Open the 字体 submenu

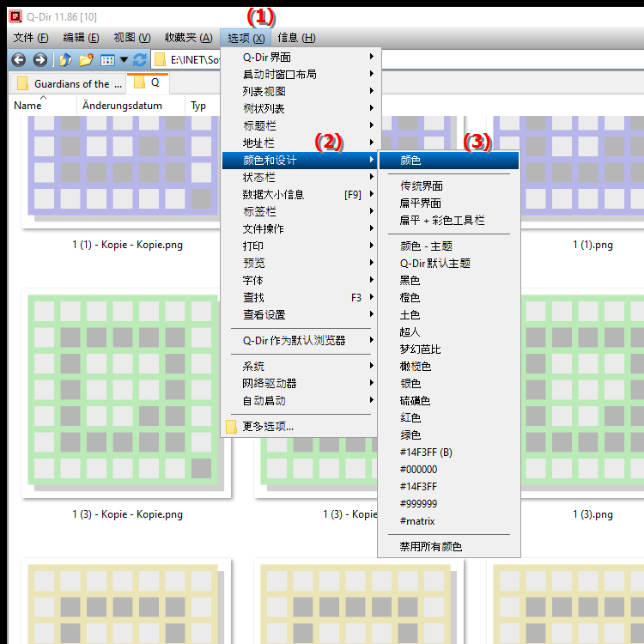[299, 281]
